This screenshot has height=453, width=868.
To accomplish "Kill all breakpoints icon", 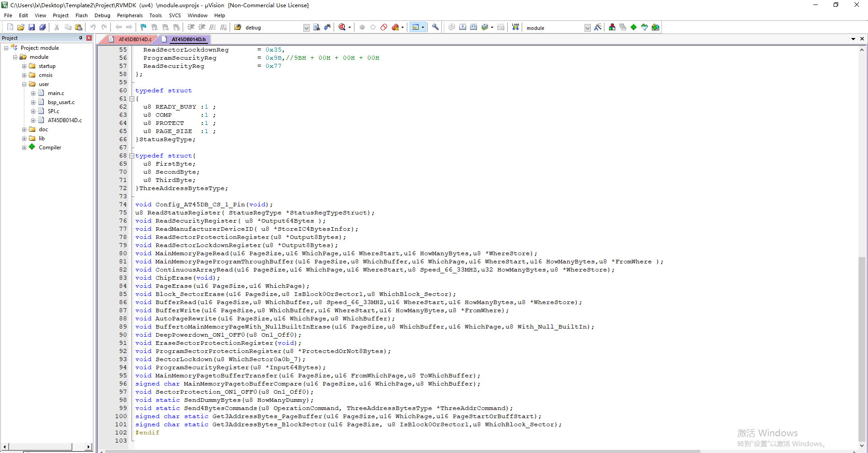I will [396, 28].
